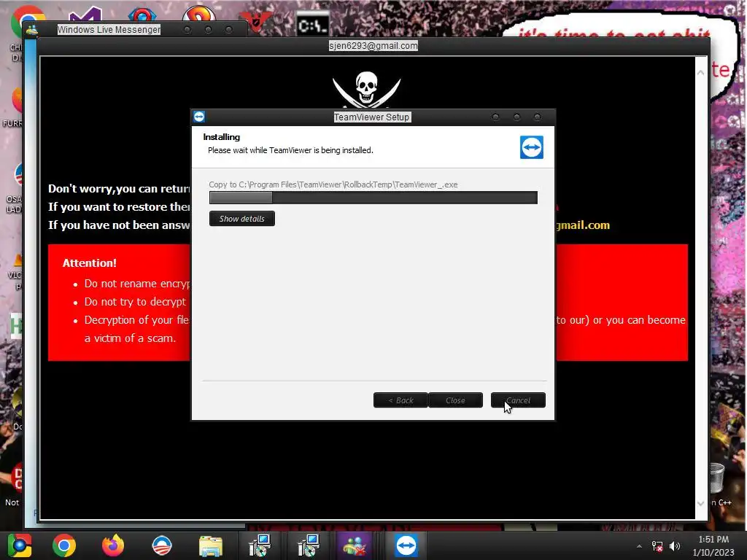Click the Windows Live Messenger title text

tap(109, 29)
